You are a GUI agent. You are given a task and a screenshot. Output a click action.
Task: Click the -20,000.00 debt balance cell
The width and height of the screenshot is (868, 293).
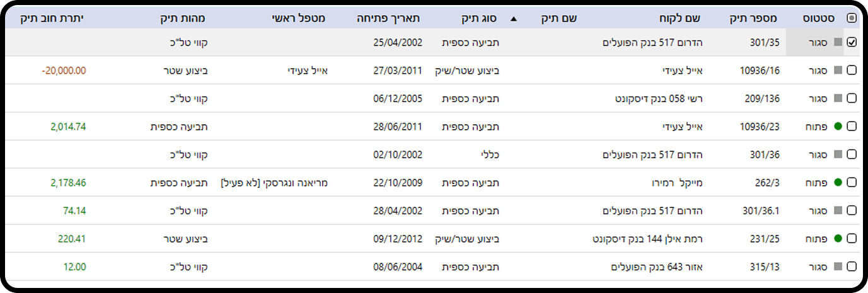point(64,71)
